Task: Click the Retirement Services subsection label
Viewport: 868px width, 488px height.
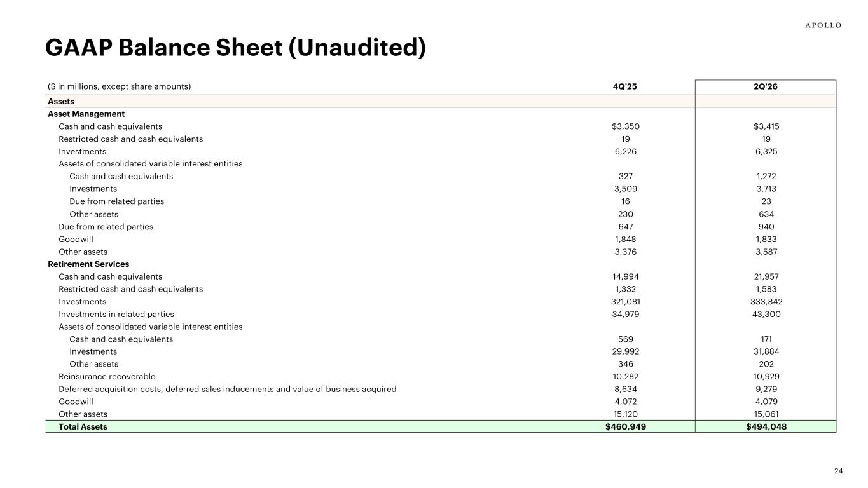Action: [88, 264]
